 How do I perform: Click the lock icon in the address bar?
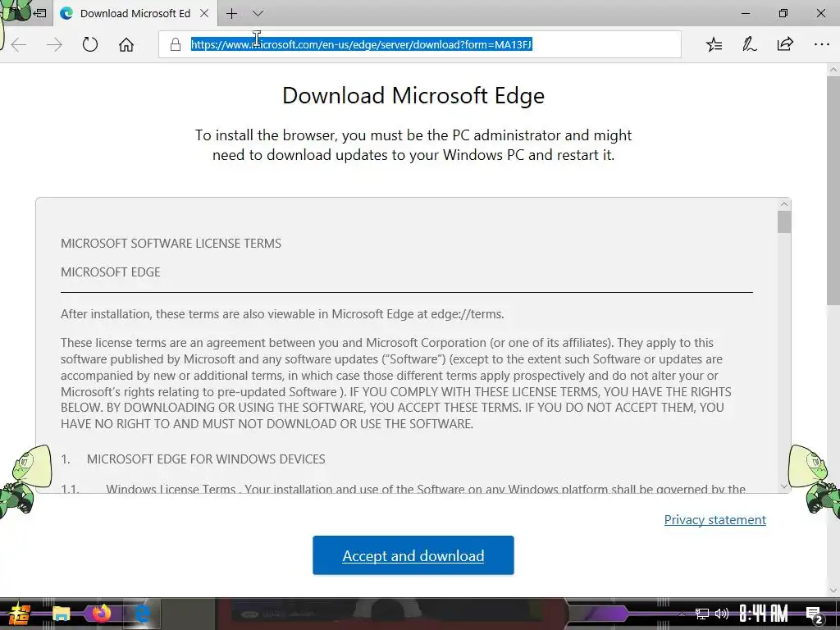tap(176, 44)
